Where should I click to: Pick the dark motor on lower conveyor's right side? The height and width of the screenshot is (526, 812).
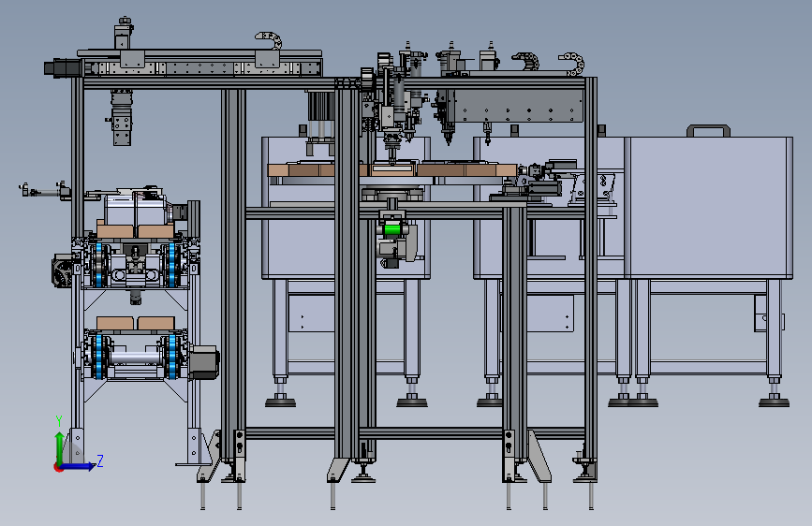pyautogui.click(x=204, y=361)
